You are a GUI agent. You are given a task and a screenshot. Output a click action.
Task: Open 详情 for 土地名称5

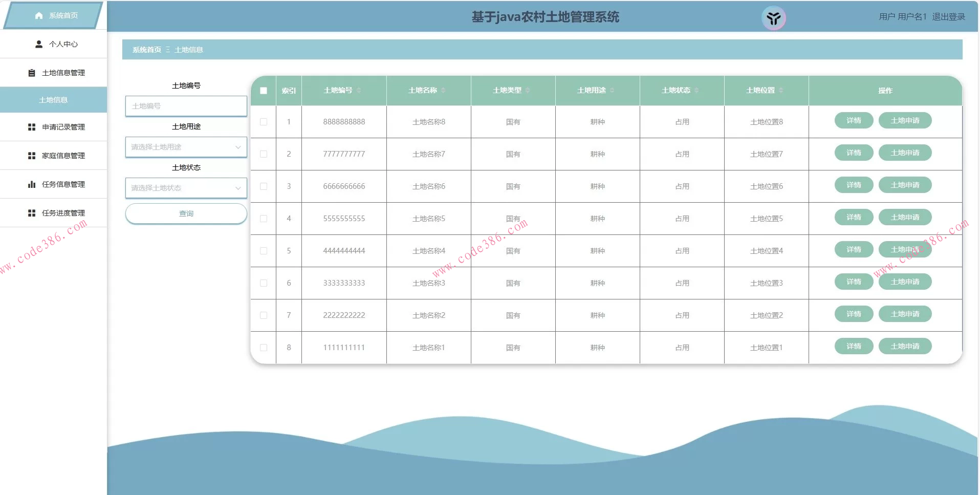(x=854, y=218)
